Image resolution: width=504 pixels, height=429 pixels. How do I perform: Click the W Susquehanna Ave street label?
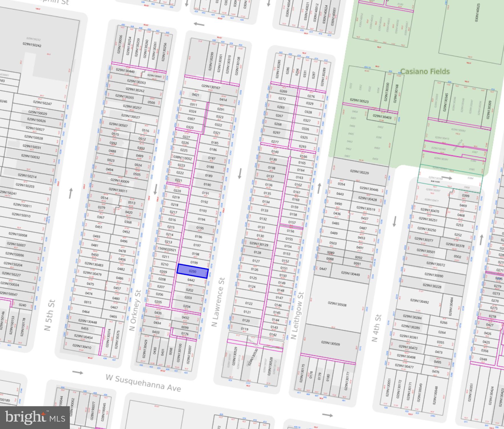tap(143, 383)
